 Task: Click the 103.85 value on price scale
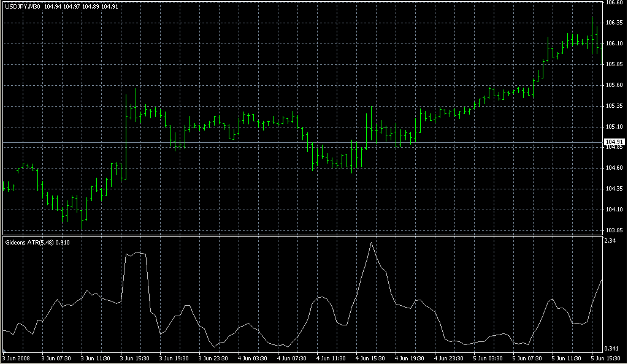(614, 231)
